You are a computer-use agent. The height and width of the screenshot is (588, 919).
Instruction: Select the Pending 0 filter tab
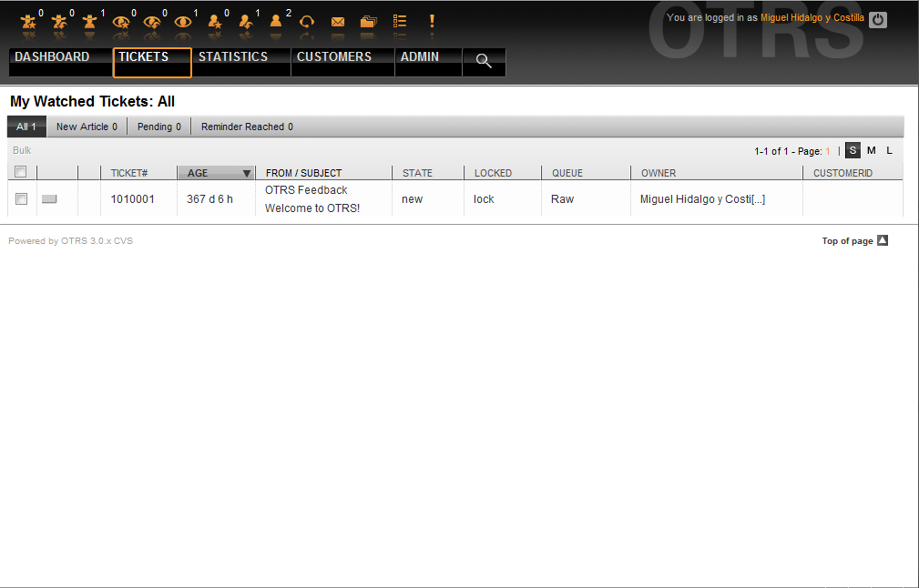tap(158, 127)
